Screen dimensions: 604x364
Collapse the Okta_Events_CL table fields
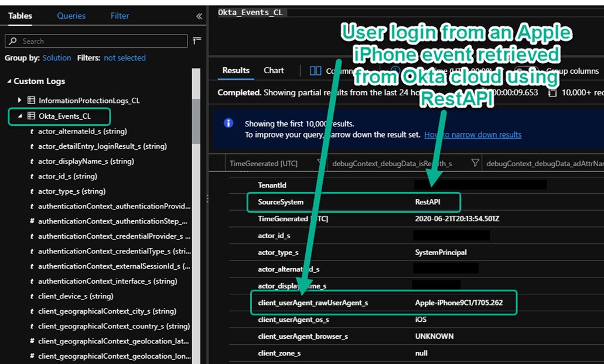19,116
